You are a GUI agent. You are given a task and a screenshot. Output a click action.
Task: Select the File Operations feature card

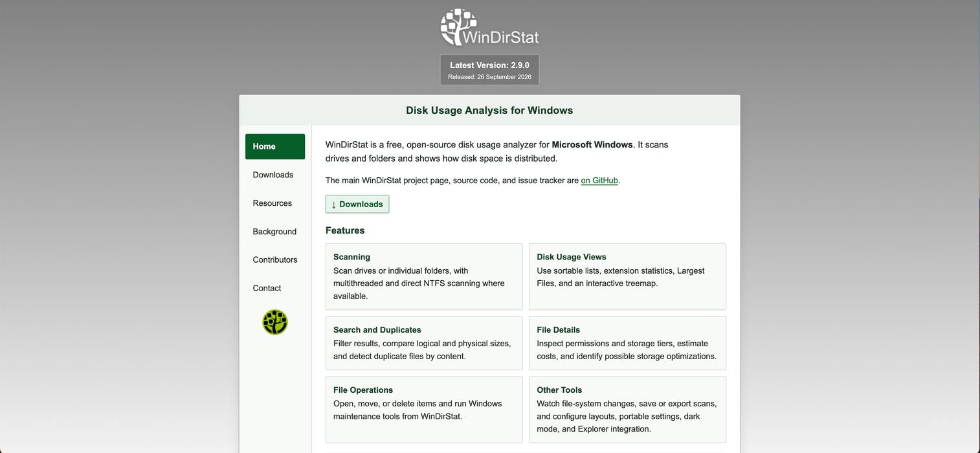(424, 410)
